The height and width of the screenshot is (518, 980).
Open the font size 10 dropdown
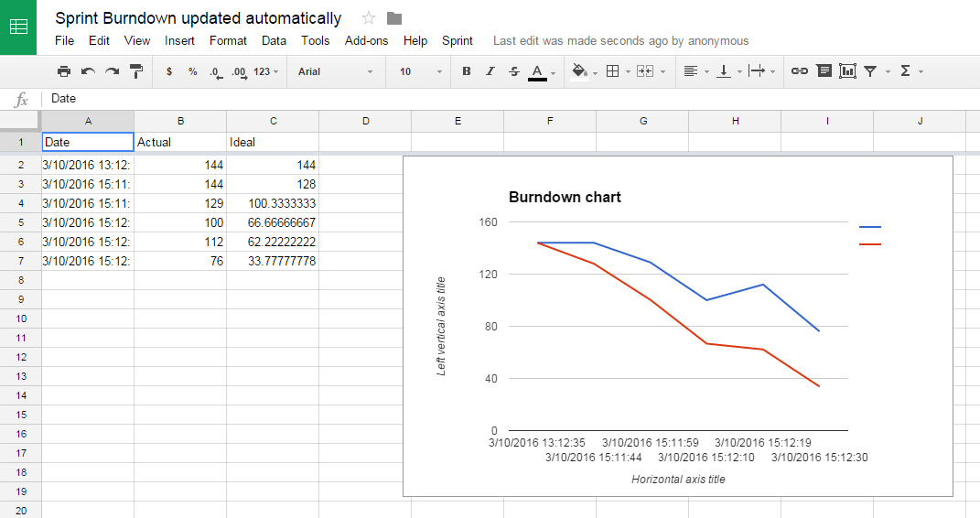pyautogui.click(x=421, y=71)
